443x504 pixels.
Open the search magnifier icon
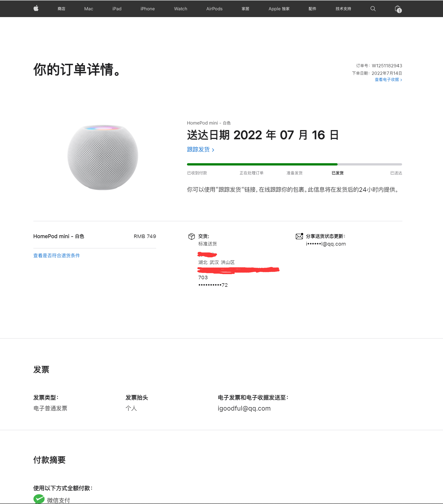coord(373,9)
